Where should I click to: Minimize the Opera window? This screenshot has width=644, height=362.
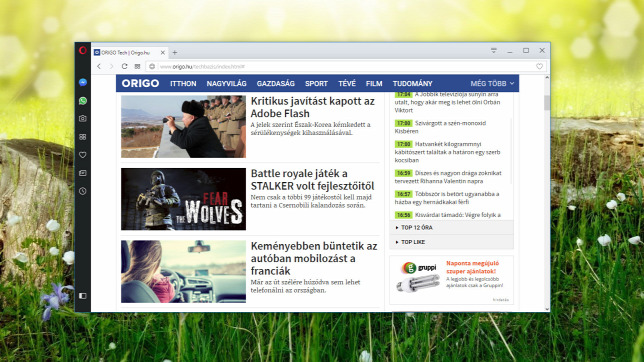pos(510,51)
